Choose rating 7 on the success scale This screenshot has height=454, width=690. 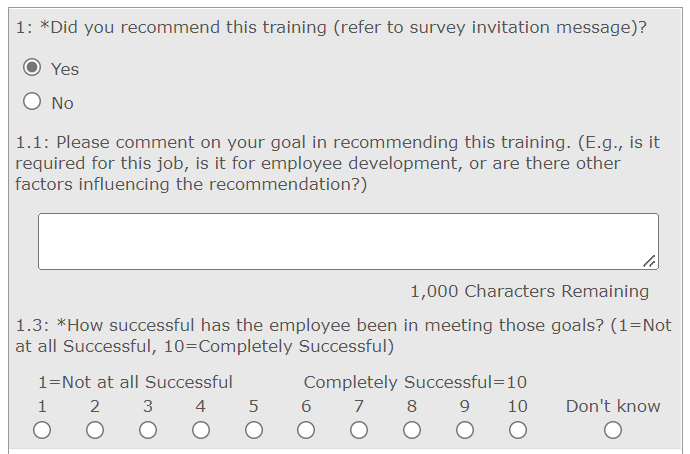point(359,430)
